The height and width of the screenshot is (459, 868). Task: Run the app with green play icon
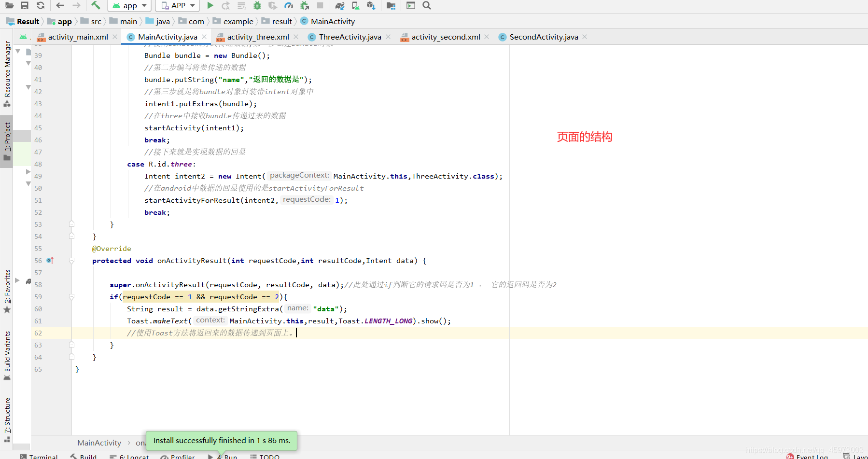(x=210, y=5)
